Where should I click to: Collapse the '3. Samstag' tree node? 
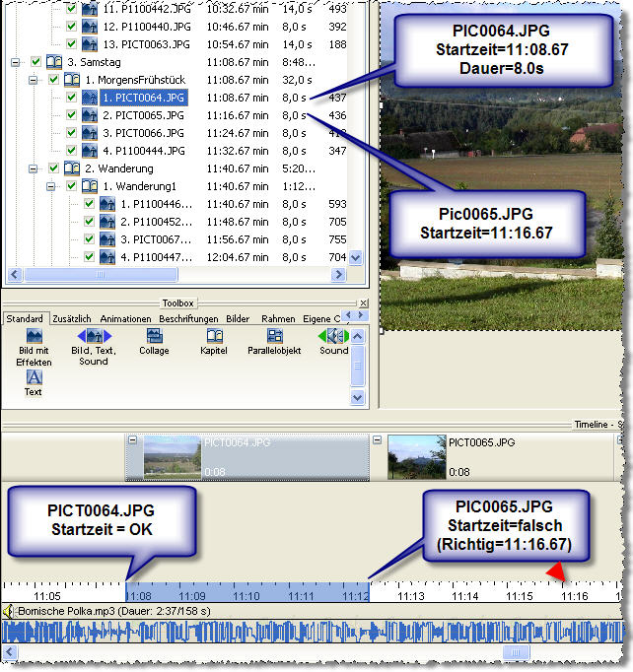tap(16, 61)
